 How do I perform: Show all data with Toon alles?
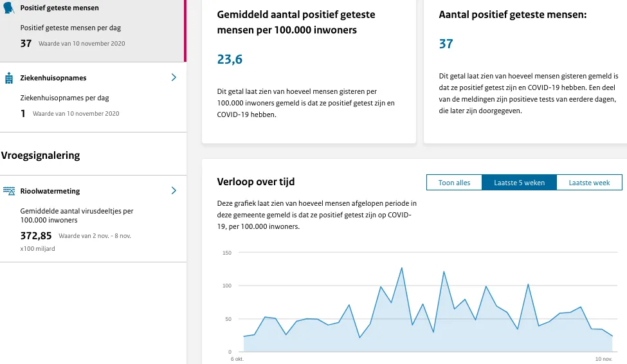coord(455,183)
